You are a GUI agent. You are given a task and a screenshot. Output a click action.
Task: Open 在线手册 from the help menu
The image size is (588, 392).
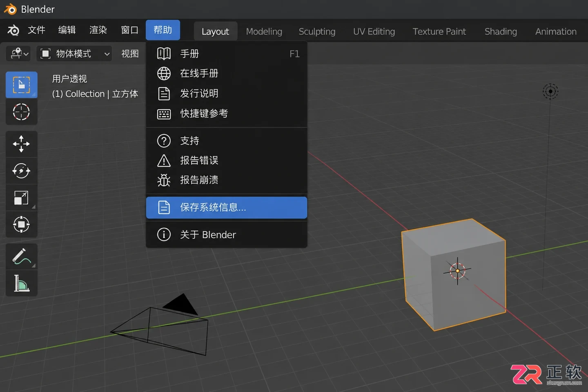[x=227, y=73]
